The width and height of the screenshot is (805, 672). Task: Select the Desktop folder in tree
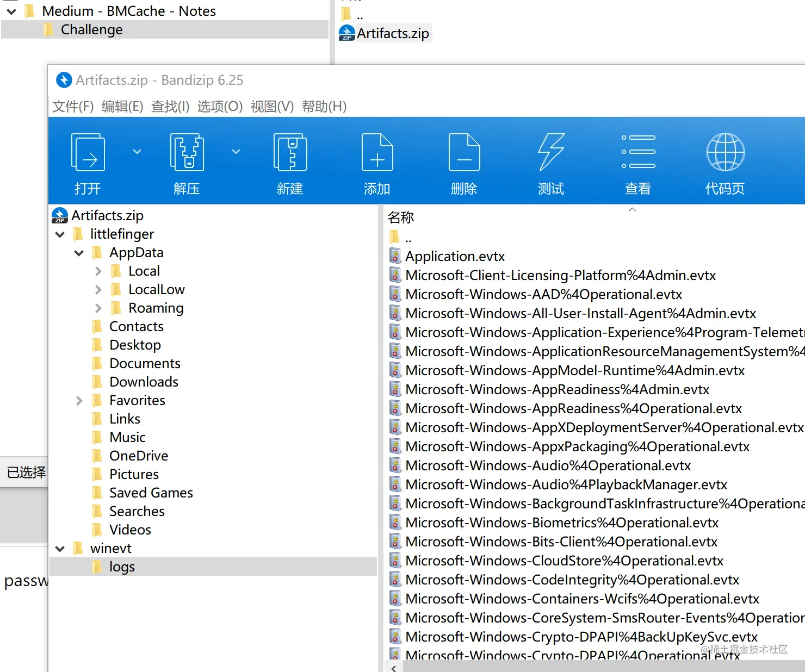(x=135, y=345)
